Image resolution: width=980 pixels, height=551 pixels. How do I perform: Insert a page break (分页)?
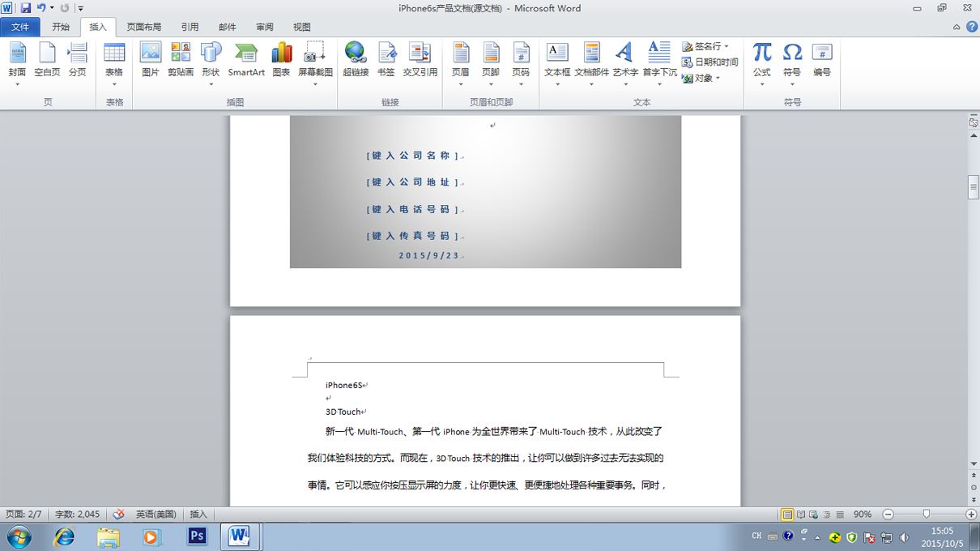[77, 60]
